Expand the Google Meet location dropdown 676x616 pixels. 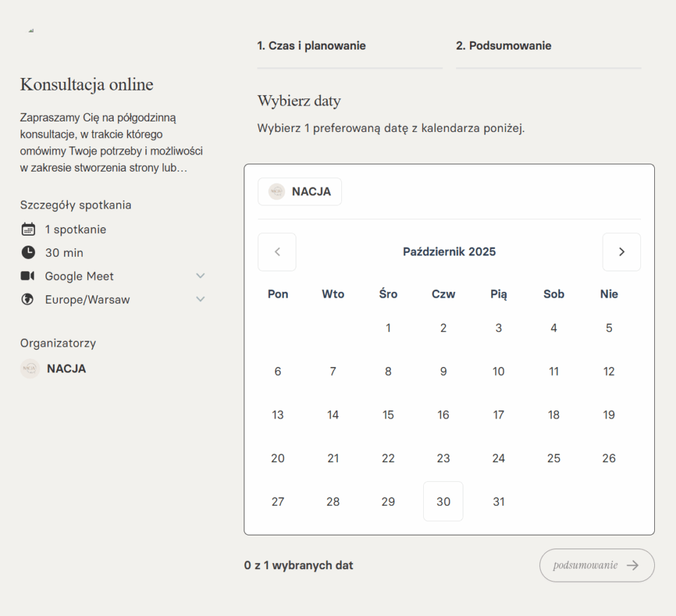(x=201, y=276)
